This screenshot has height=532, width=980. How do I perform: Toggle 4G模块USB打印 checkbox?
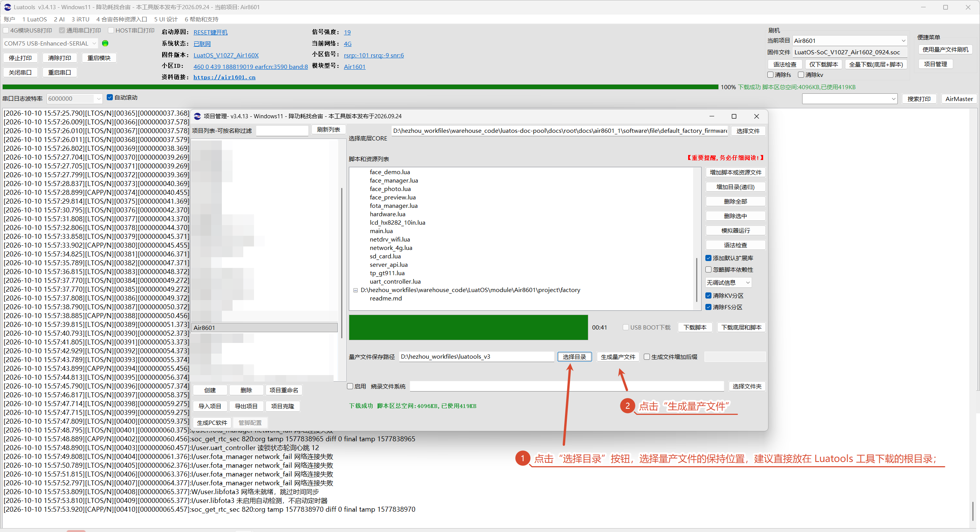[6, 30]
